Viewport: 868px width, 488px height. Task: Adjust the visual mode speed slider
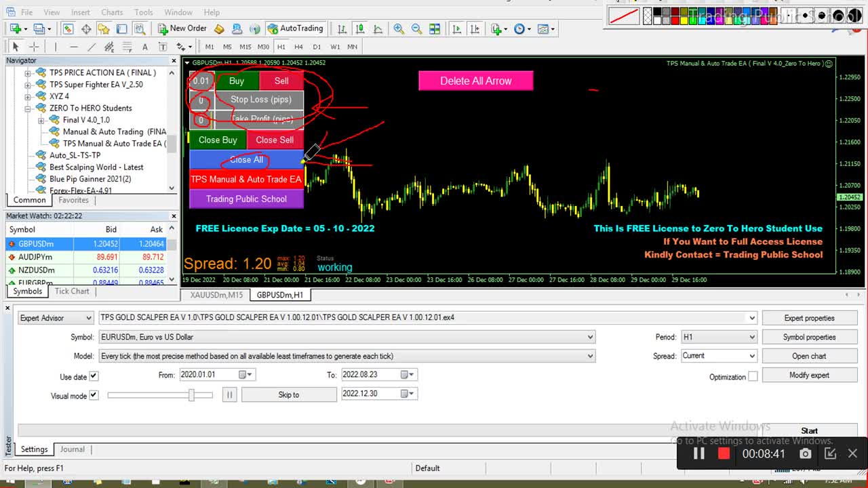point(192,394)
